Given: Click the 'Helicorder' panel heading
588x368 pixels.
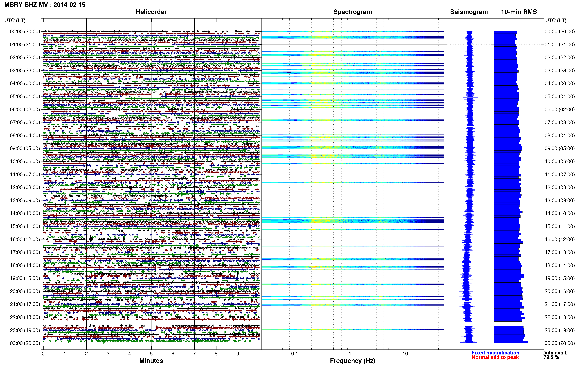Looking at the screenshot, I should [x=151, y=12].
